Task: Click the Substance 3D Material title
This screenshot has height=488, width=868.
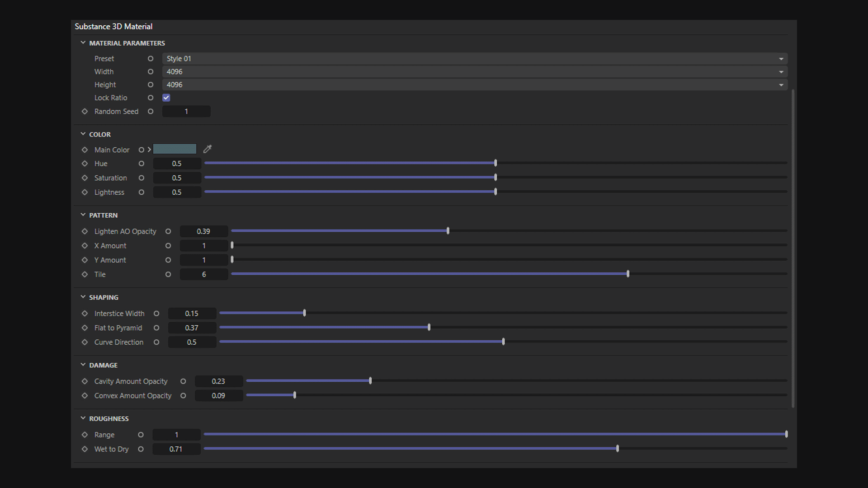Action: click(113, 27)
